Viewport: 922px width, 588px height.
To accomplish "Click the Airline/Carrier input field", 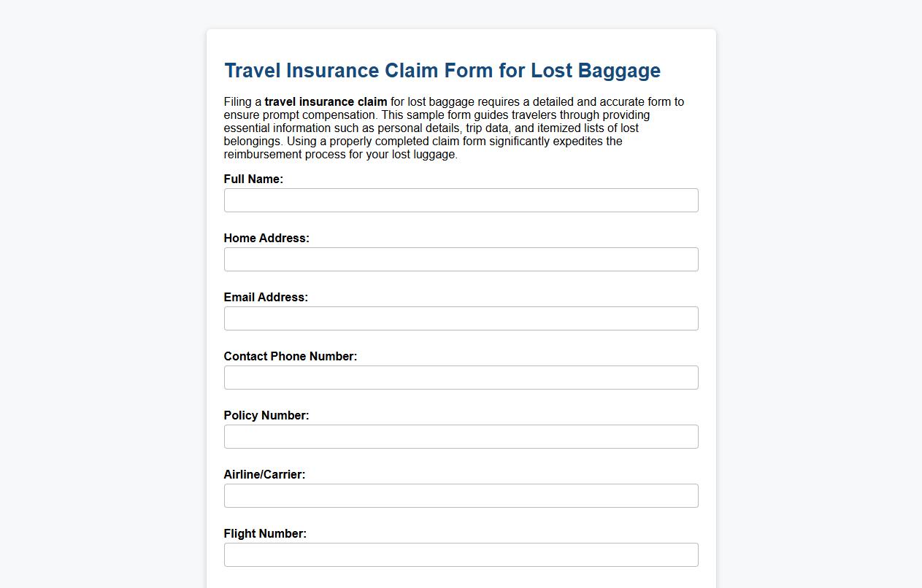I will pyautogui.click(x=461, y=495).
